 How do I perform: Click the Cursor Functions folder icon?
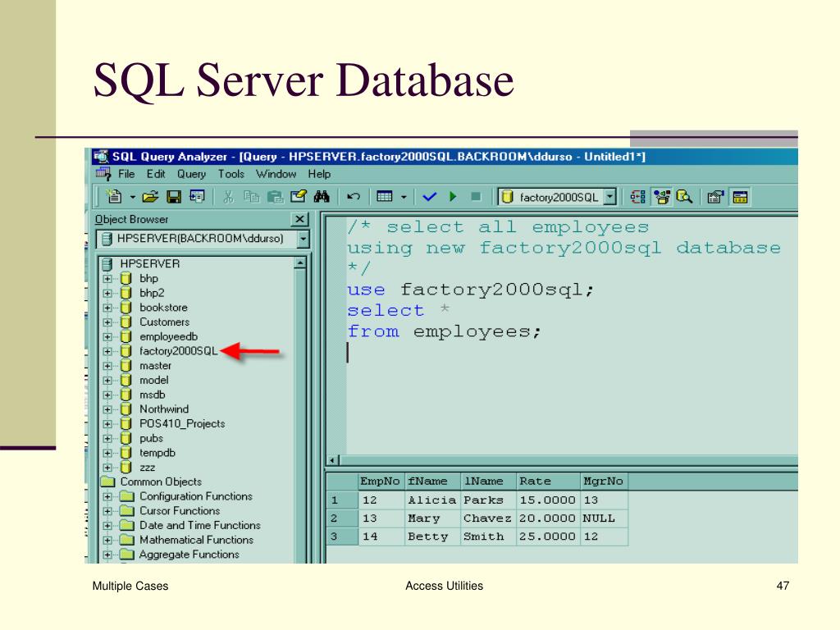pyautogui.click(x=127, y=510)
